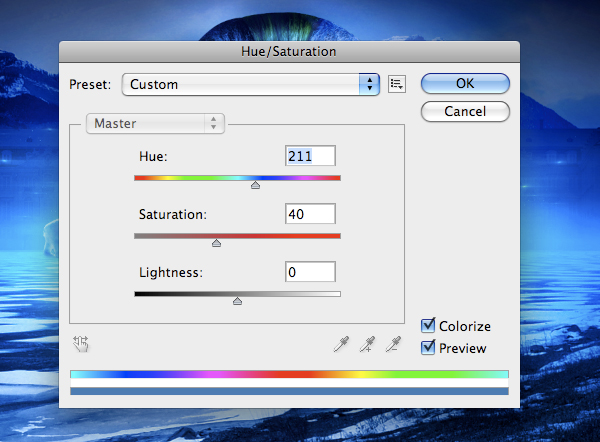Click the rainbow color spectrum bar at the dialog bottom

coord(289,374)
